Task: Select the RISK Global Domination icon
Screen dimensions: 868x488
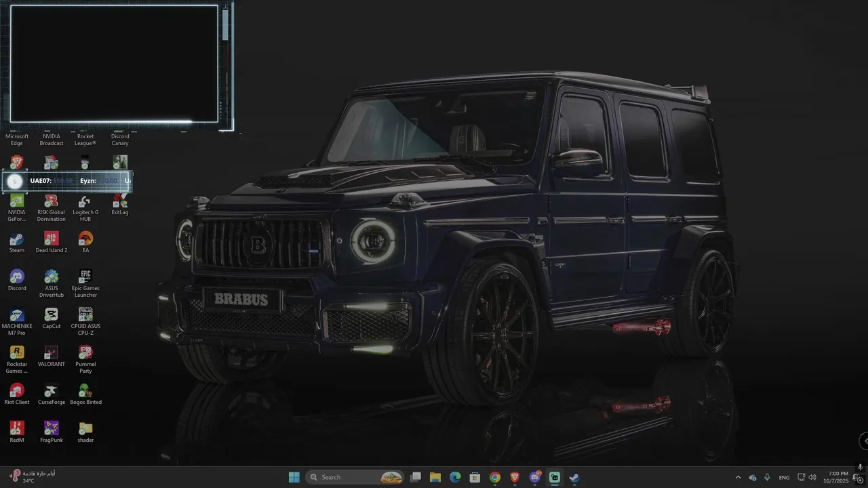Action: pyautogui.click(x=52, y=207)
